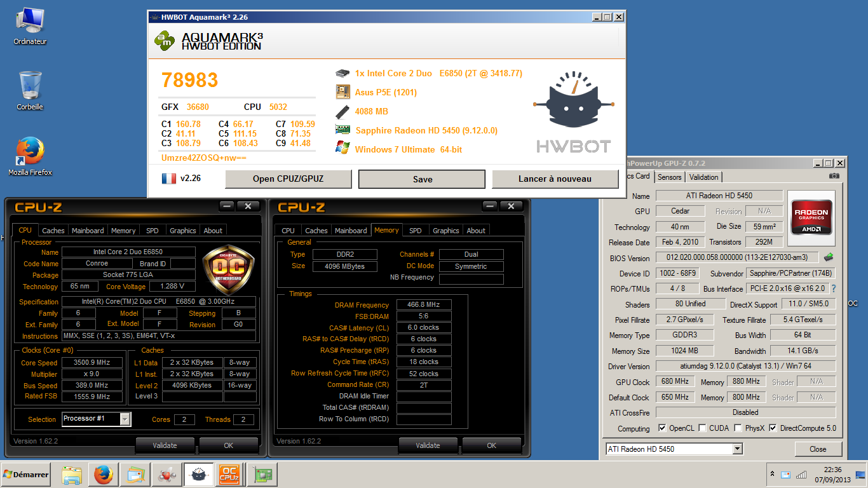Click Validate in the right CPU-Z memory window

coord(428,445)
